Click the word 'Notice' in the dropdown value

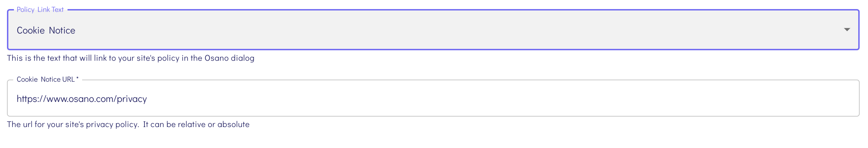click(62, 31)
